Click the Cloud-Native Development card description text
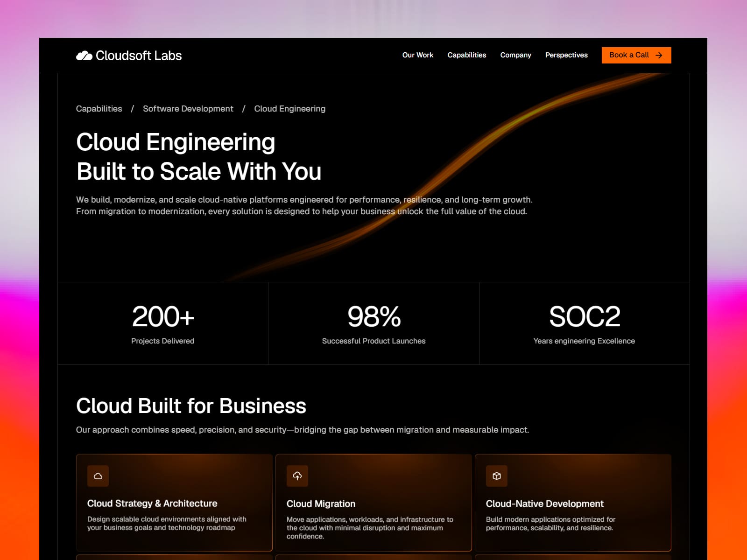747x560 pixels. pos(551,524)
